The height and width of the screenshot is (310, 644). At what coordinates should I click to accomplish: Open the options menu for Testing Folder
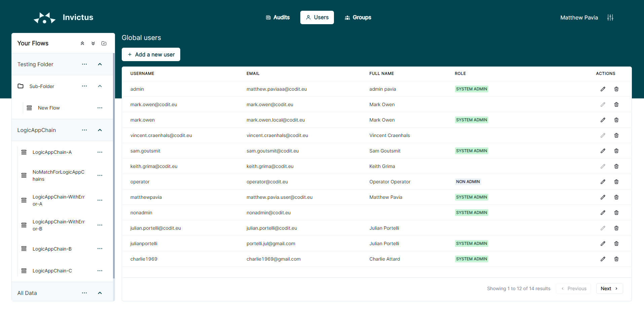click(84, 64)
